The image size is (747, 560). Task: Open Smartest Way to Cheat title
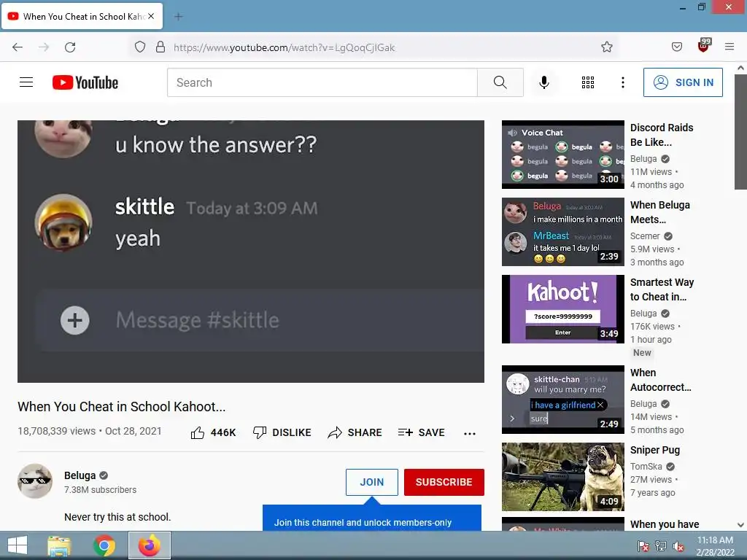[x=662, y=289]
